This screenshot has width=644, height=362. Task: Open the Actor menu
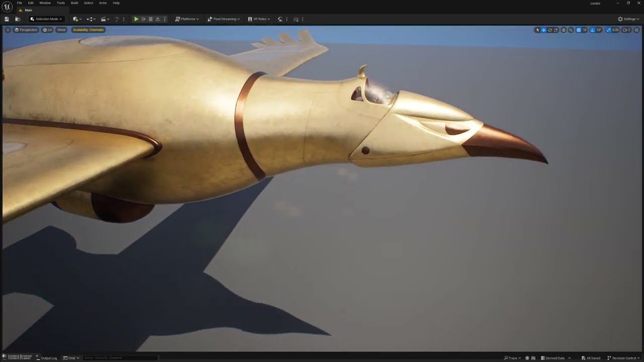point(103,3)
